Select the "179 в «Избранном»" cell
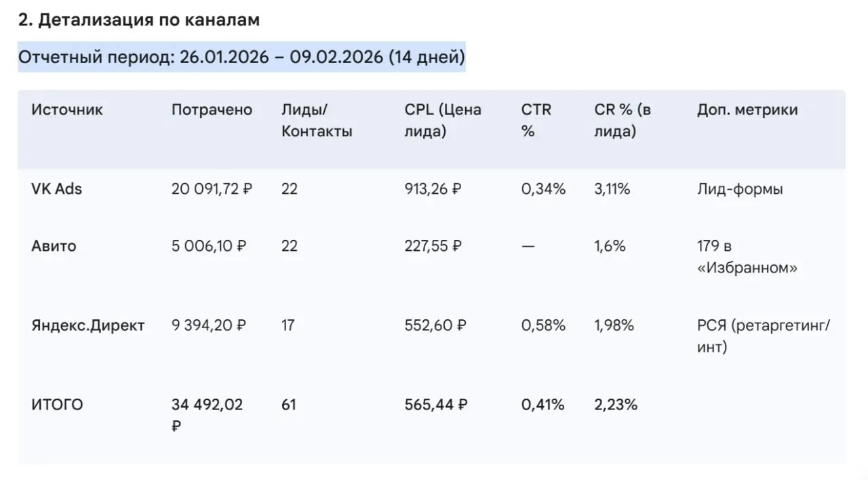 (x=747, y=257)
